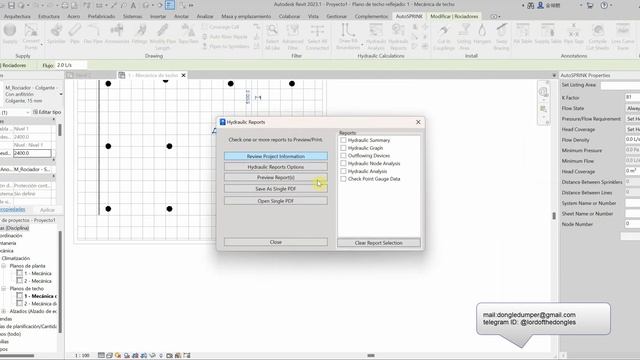Image resolution: width=640 pixels, height=360 pixels.
Task: Open 2 - Mecánica under Planos de planta
Action: (38, 281)
